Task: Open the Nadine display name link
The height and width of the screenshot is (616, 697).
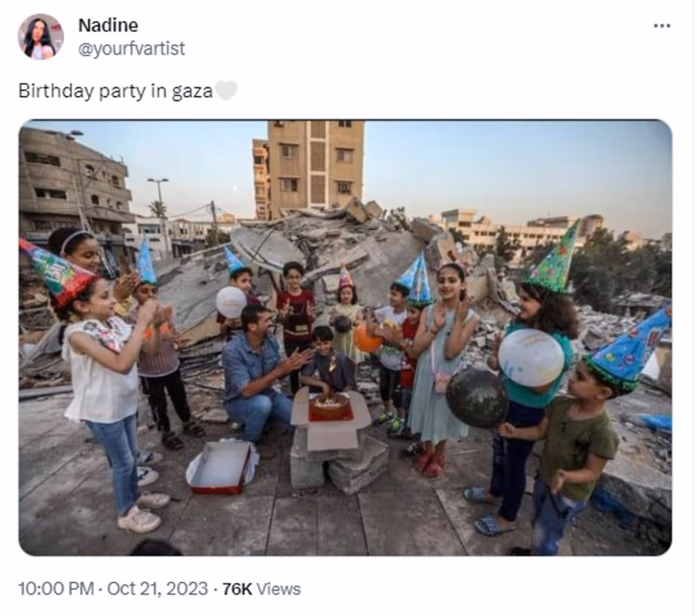Action: (108, 25)
